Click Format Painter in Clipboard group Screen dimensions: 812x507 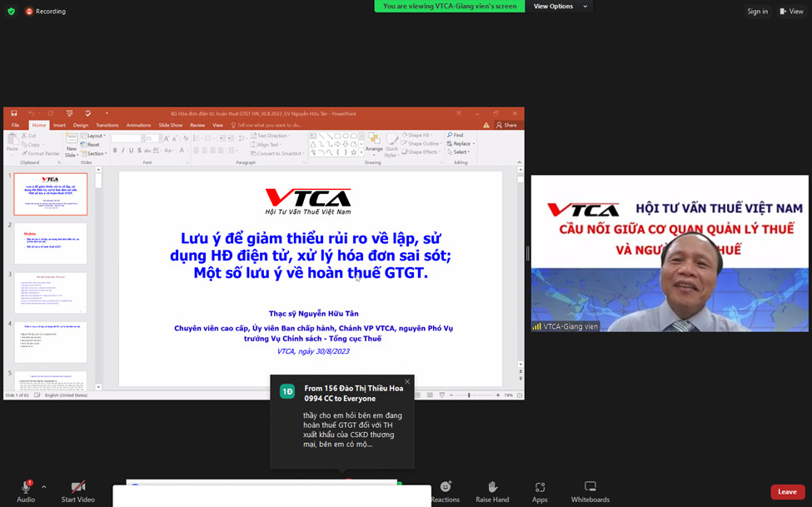(x=41, y=153)
